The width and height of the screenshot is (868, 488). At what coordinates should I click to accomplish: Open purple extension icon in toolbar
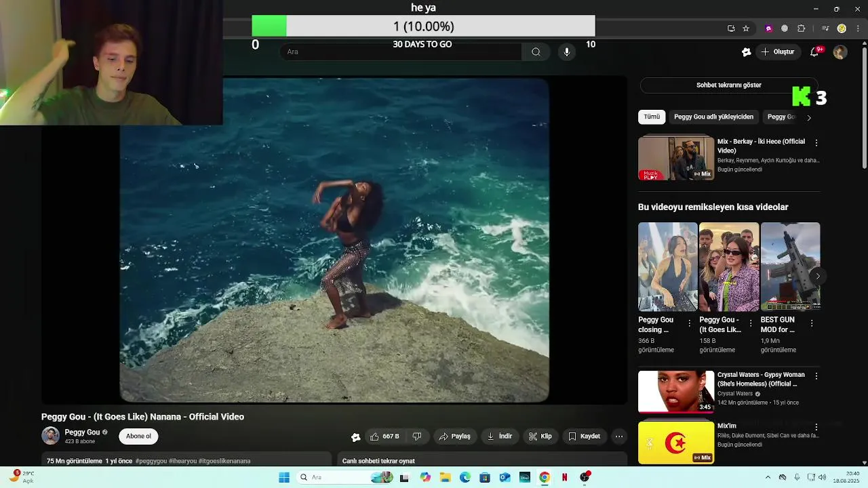pos(768,28)
